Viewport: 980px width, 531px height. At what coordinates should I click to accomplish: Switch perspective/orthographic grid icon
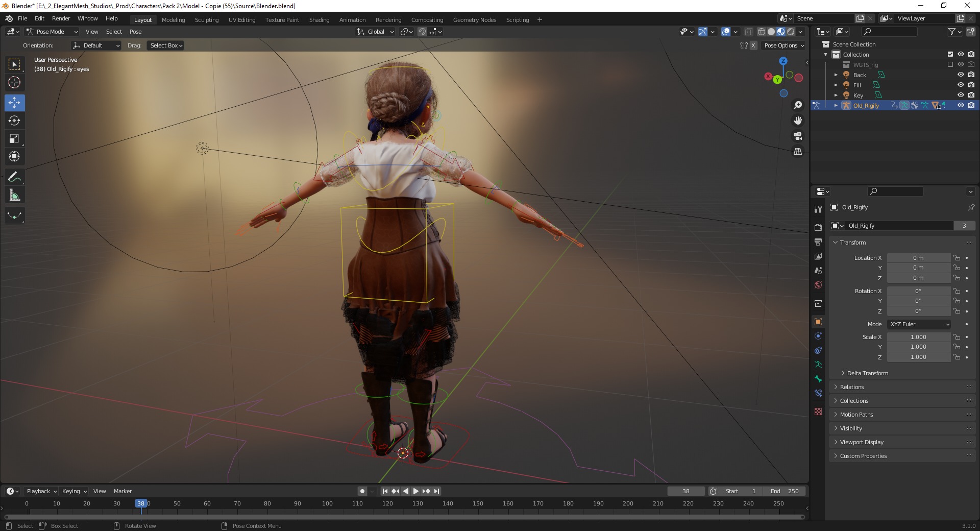798,151
